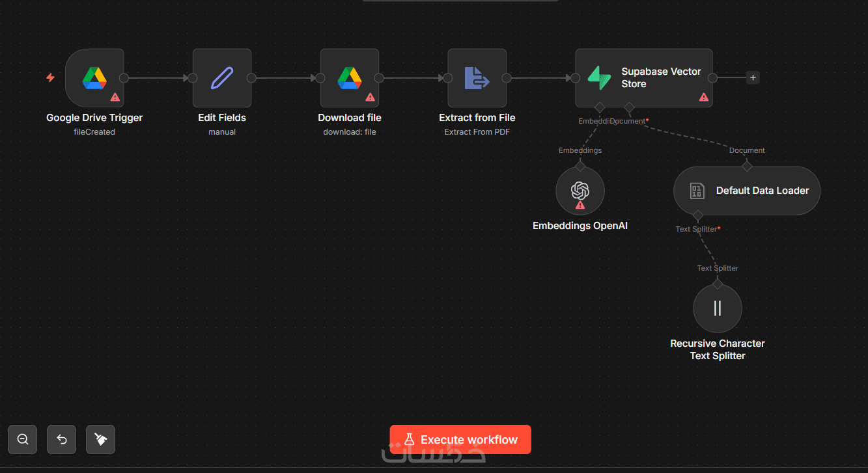The width and height of the screenshot is (868, 473).
Task: Click warning icon on Embeddings OpenAI node
Action: [x=580, y=205]
